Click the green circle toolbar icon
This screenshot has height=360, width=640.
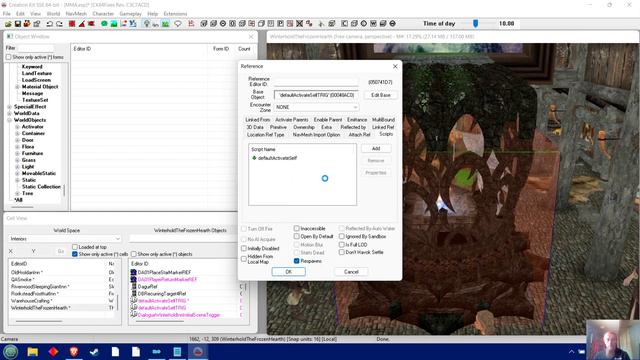pyautogui.click(x=104, y=24)
